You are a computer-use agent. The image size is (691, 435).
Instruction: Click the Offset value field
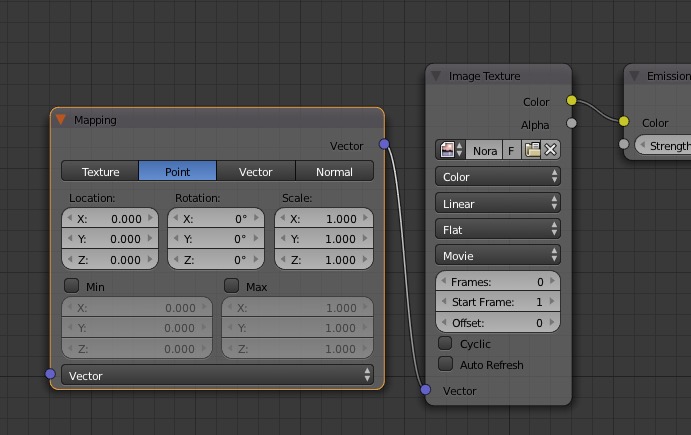coord(498,323)
